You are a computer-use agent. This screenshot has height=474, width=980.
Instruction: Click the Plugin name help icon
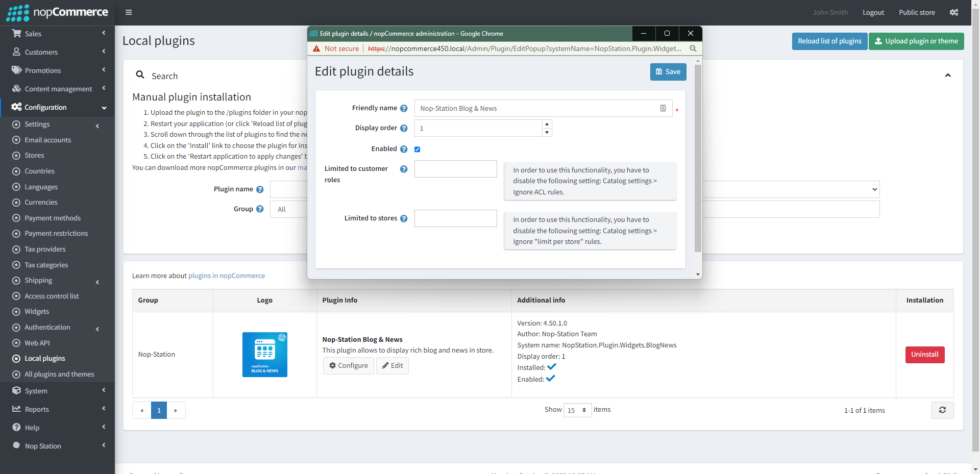click(260, 189)
